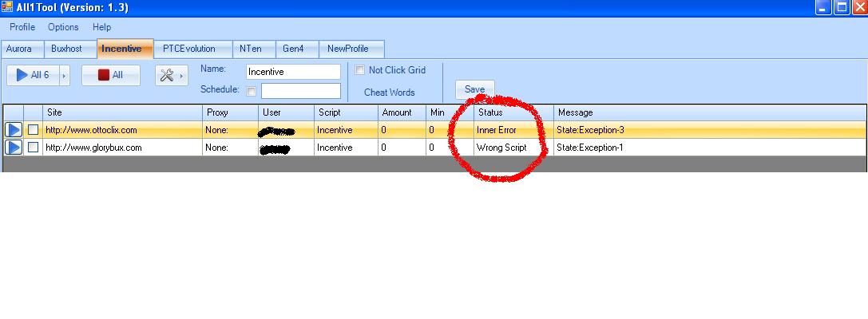
Task: Open the tools wrench dropdown
Action: click(x=171, y=75)
